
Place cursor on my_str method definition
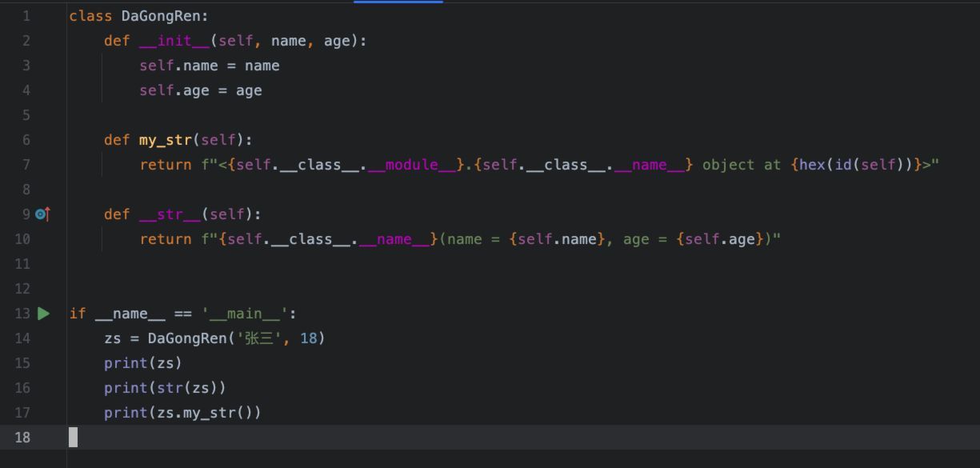165,140
